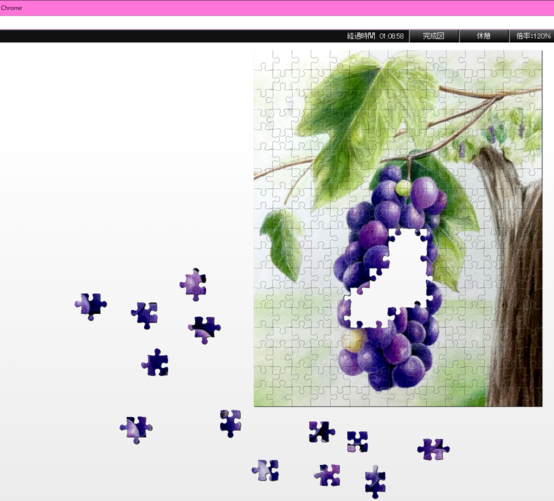Click the Chrome title bar label
This screenshot has height=501, width=554.
[x=11, y=8]
